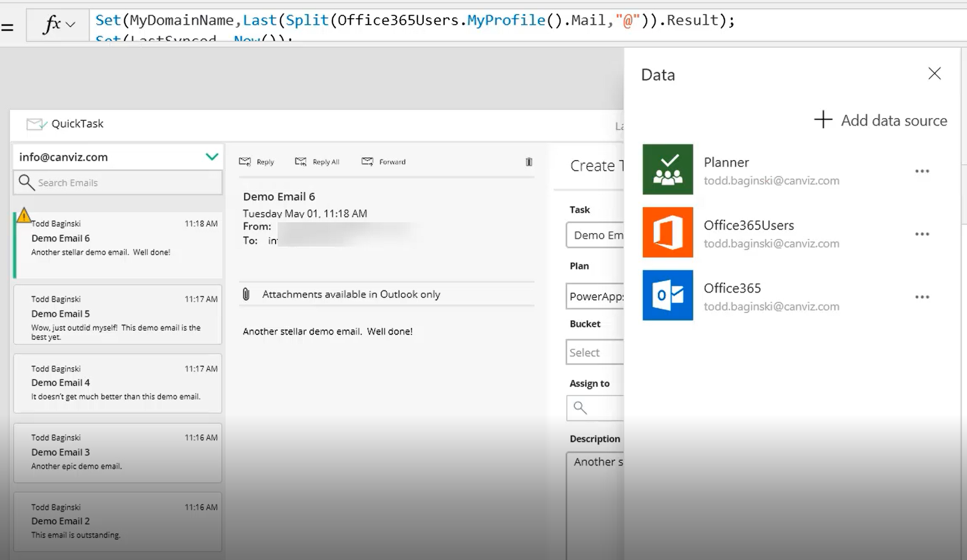The image size is (967, 560).
Task: Click the warning triangle on Demo Email 6
Action: point(24,215)
